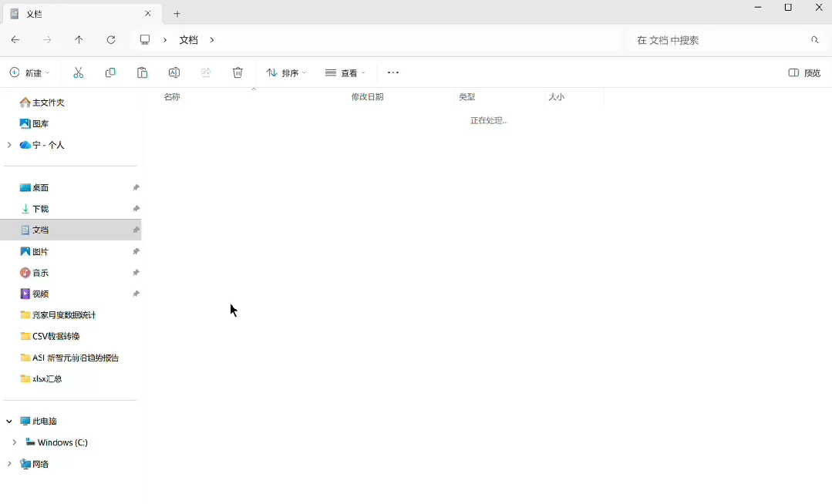
Task: Open a new tab with plus button
Action: [x=177, y=14]
